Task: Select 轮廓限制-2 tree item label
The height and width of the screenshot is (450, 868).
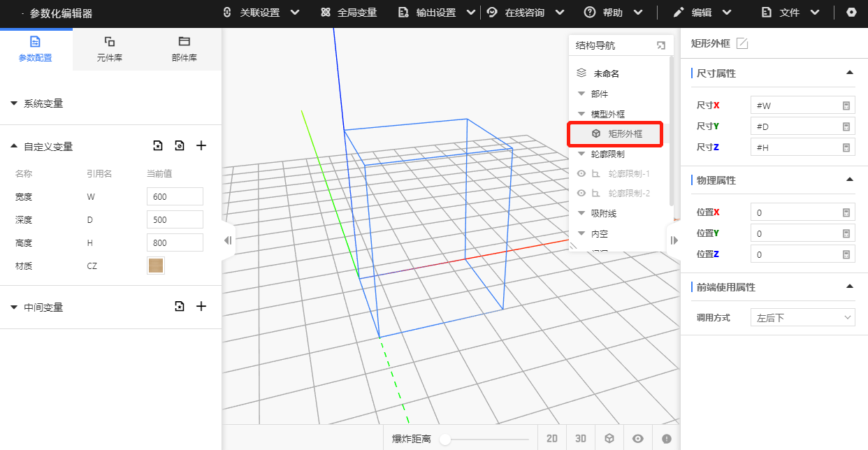Action: (629, 194)
